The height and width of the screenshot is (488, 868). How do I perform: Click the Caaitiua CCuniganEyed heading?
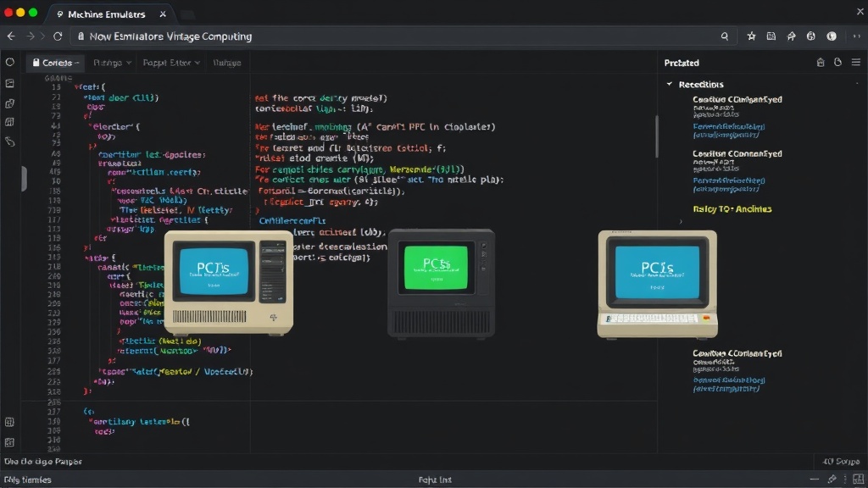737,100
